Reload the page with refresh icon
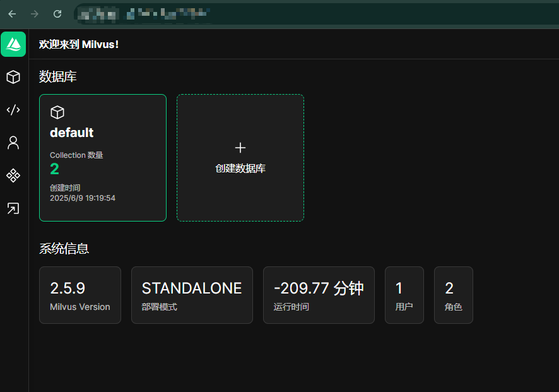Screen dimensions: 559x392 click(57, 14)
